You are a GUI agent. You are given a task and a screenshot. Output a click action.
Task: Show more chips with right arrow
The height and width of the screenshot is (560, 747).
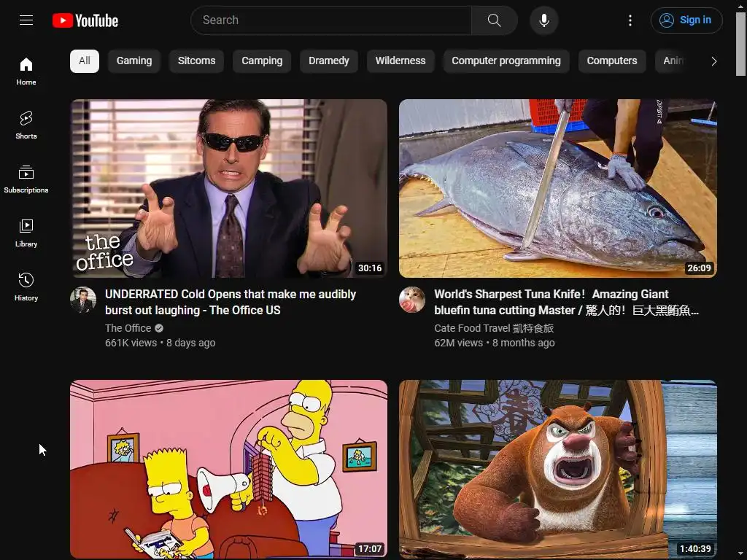[713, 61]
